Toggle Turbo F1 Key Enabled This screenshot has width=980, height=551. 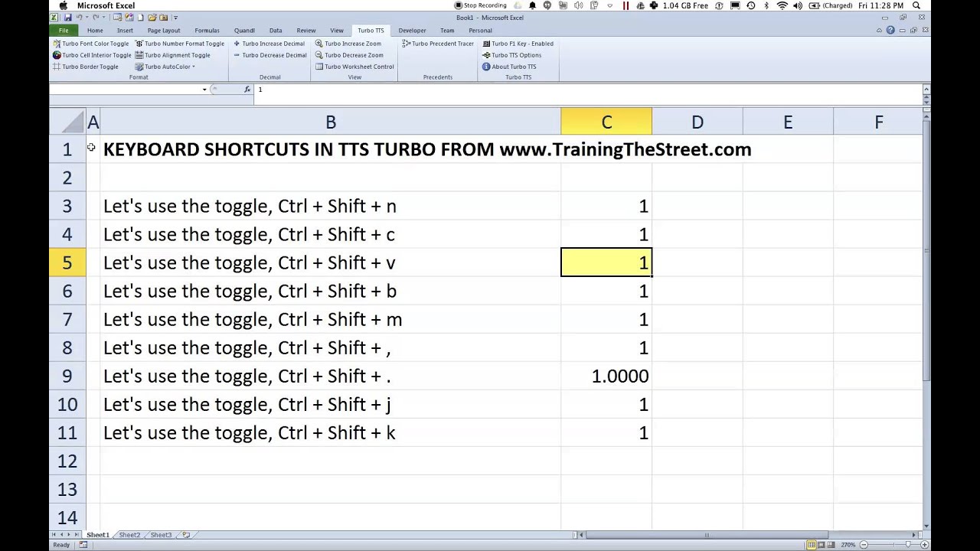(x=518, y=44)
